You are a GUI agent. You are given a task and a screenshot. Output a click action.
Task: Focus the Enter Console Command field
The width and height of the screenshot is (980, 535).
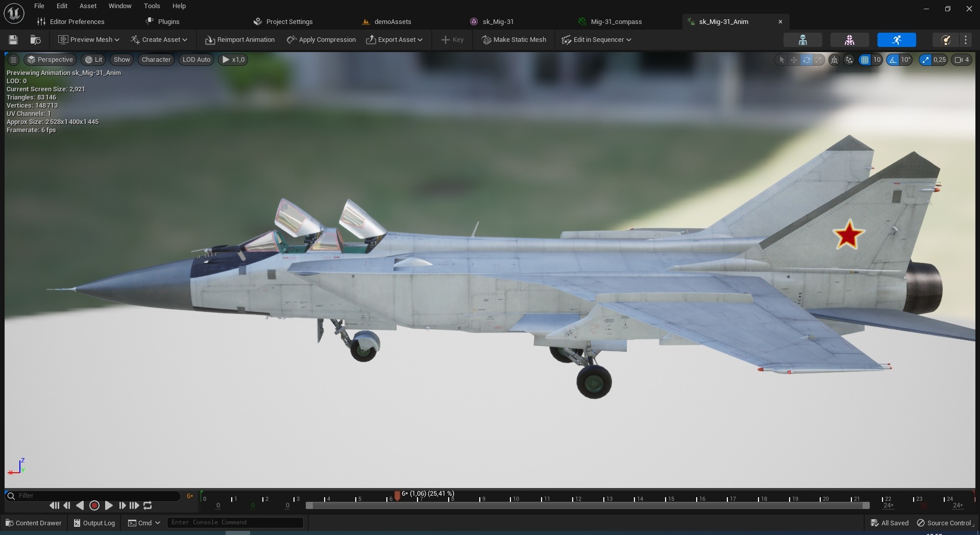click(x=235, y=522)
